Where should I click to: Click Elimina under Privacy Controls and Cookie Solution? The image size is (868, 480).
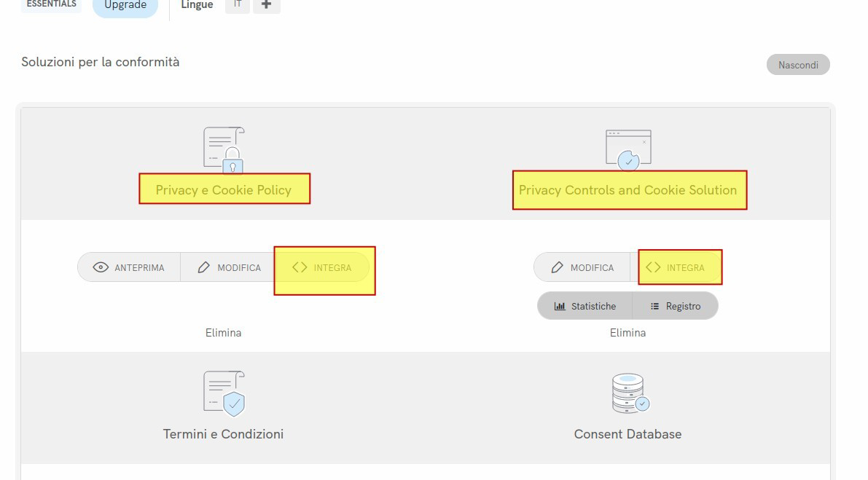(627, 333)
